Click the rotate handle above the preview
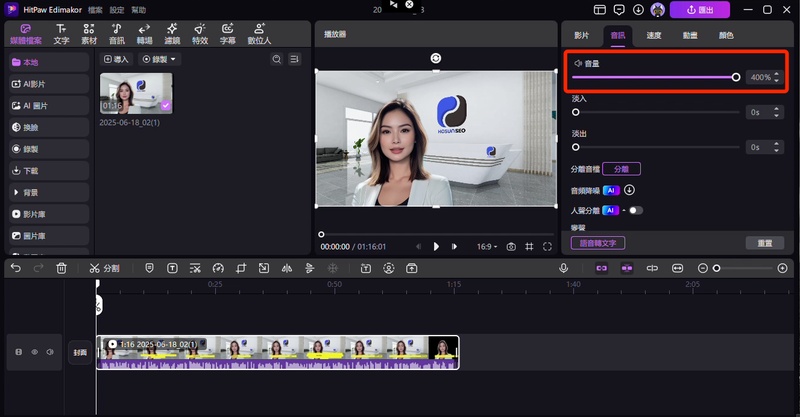This screenshot has height=417, width=800. point(436,58)
